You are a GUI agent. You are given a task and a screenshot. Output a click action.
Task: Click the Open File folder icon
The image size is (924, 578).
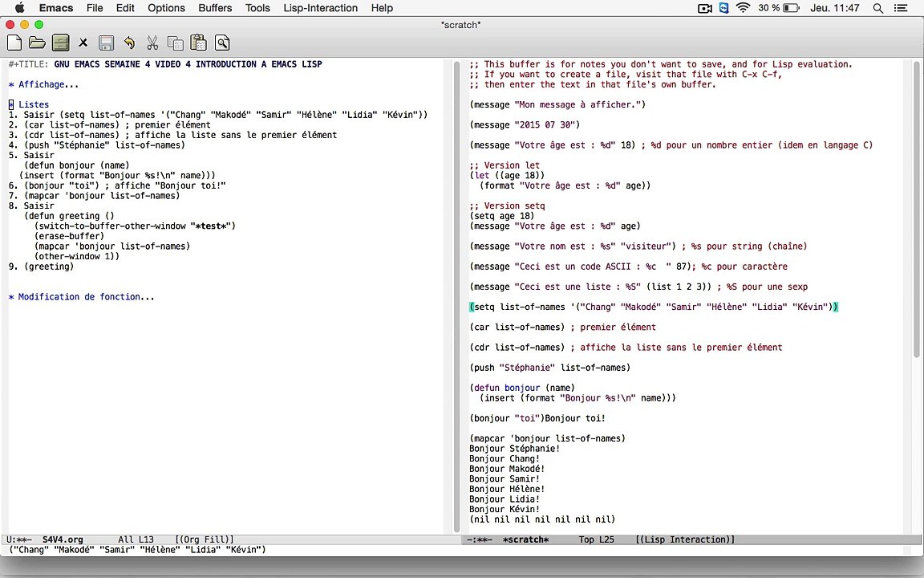click(37, 43)
